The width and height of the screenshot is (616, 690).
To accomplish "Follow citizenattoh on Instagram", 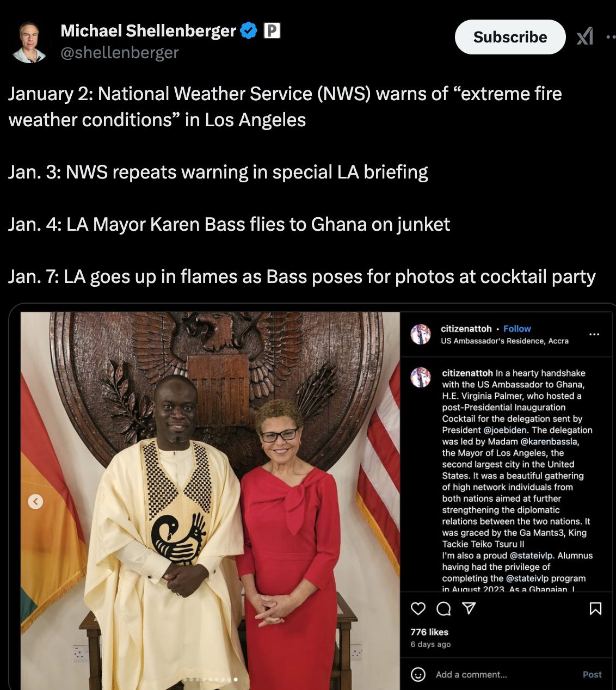I will 517,329.
